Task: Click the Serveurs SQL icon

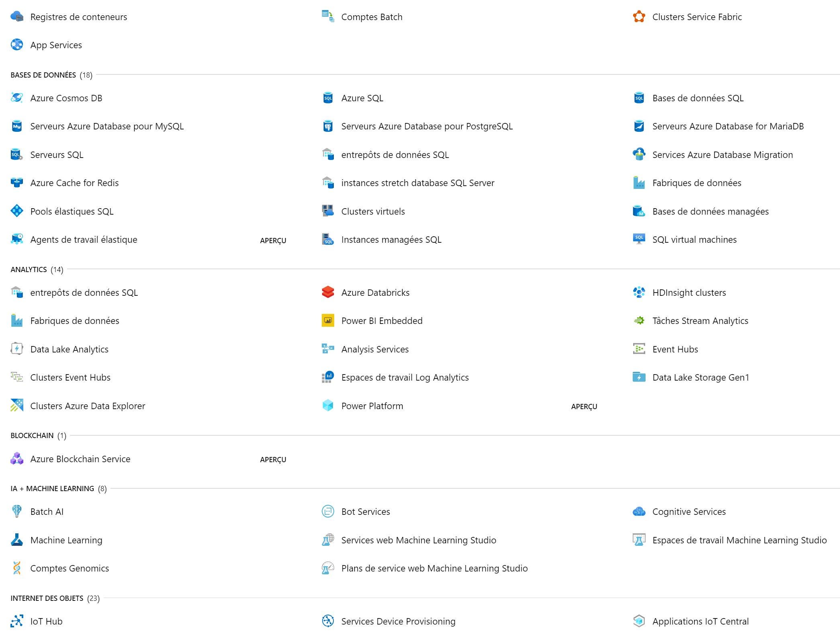Action: click(17, 155)
